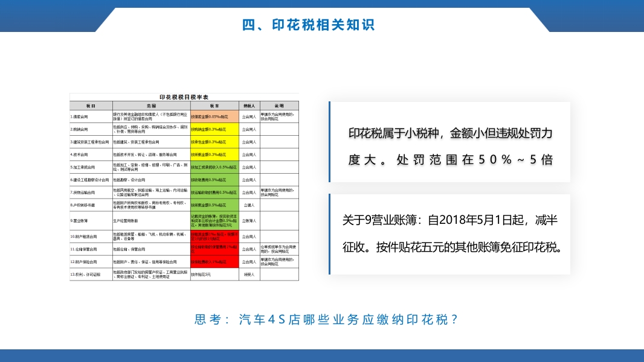
Task: Click the 说明 column header
Action: pyautogui.click(x=279, y=104)
